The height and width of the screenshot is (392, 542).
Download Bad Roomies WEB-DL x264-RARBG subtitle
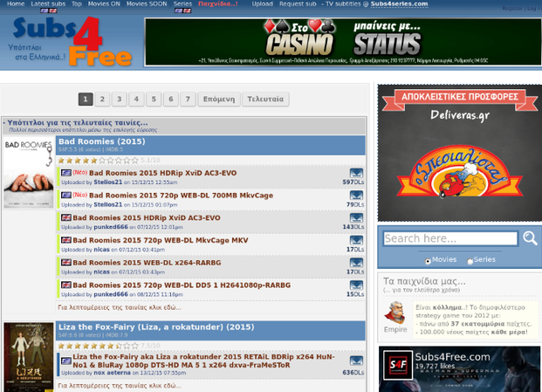point(356,263)
